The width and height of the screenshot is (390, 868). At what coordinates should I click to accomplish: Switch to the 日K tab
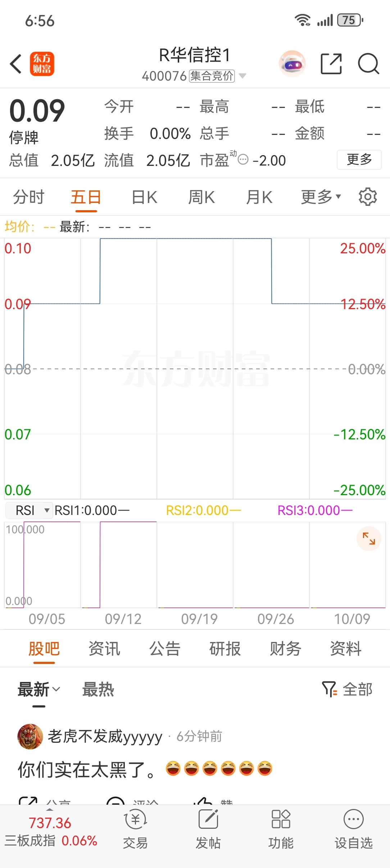tap(144, 197)
